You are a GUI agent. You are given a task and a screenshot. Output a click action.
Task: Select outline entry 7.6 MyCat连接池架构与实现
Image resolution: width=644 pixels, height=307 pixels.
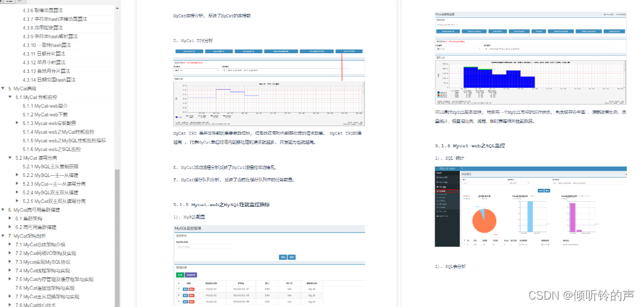pyautogui.click(x=45, y=288)
